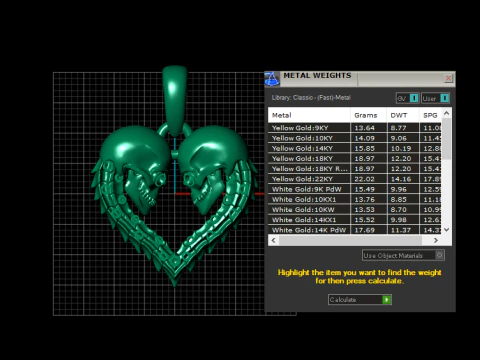Click the 22.02 grams value
The image size is (480, 360).
click(x=364, y=179)
